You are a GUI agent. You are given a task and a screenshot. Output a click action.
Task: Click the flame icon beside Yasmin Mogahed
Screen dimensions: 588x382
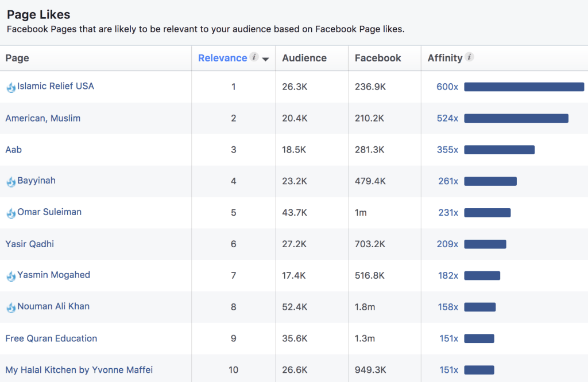tap(11, 275)
